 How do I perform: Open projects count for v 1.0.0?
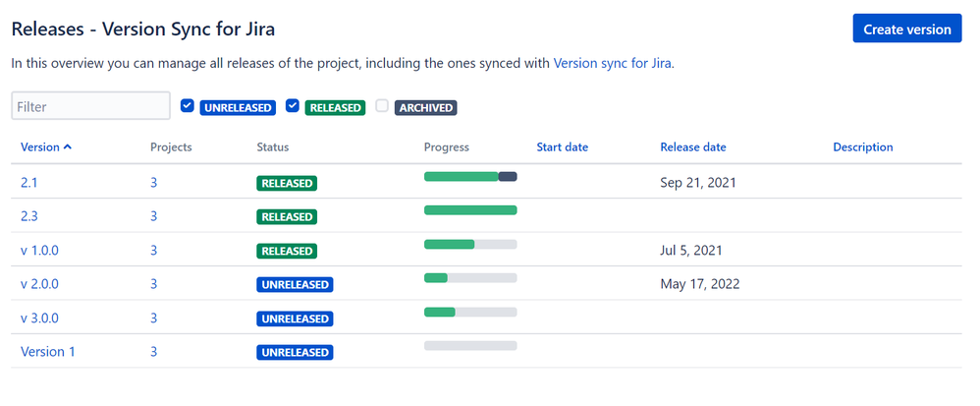[x=154, y=251]
